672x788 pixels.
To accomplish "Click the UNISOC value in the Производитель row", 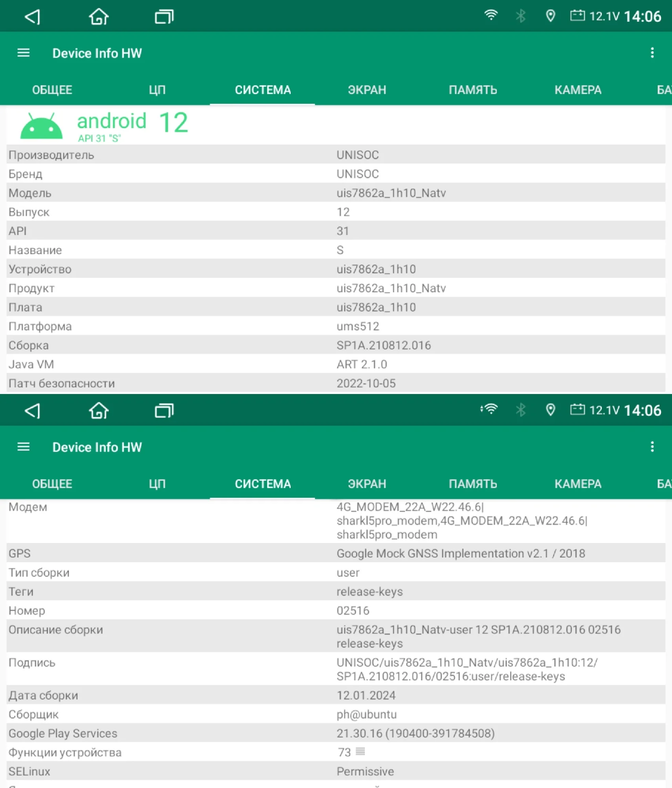I will click(358, 155).
